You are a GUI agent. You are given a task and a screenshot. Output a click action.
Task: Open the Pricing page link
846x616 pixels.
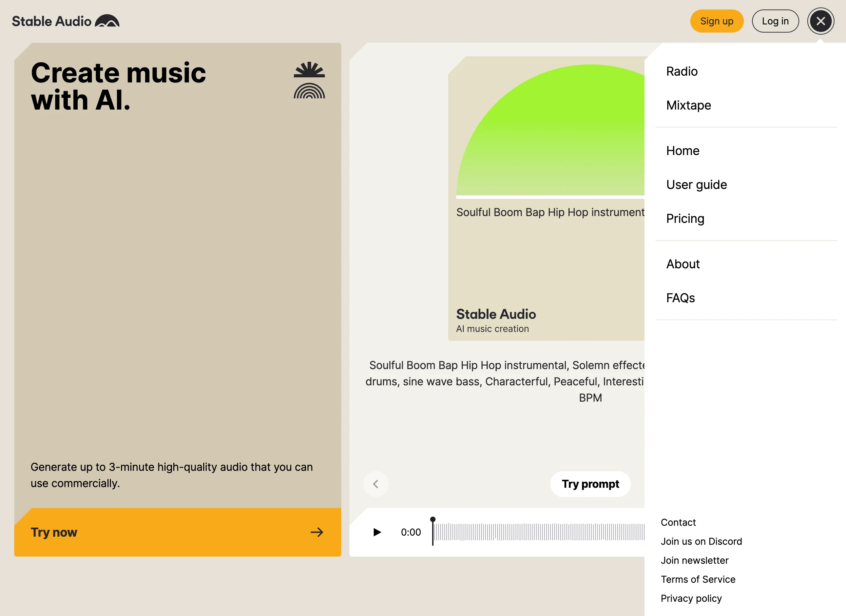pos(686,219)
